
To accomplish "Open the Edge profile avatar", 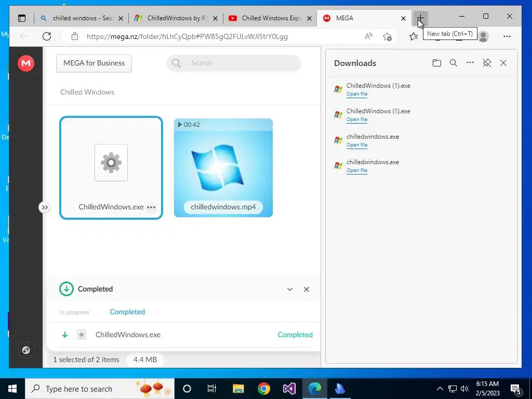I will [x=484, y=36].
